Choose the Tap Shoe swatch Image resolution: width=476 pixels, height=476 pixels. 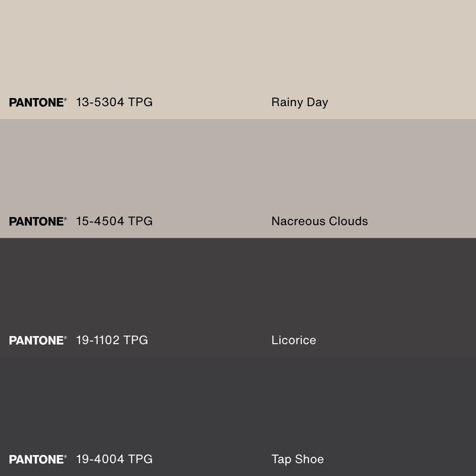pyautogui.click(x=238, y=416)
